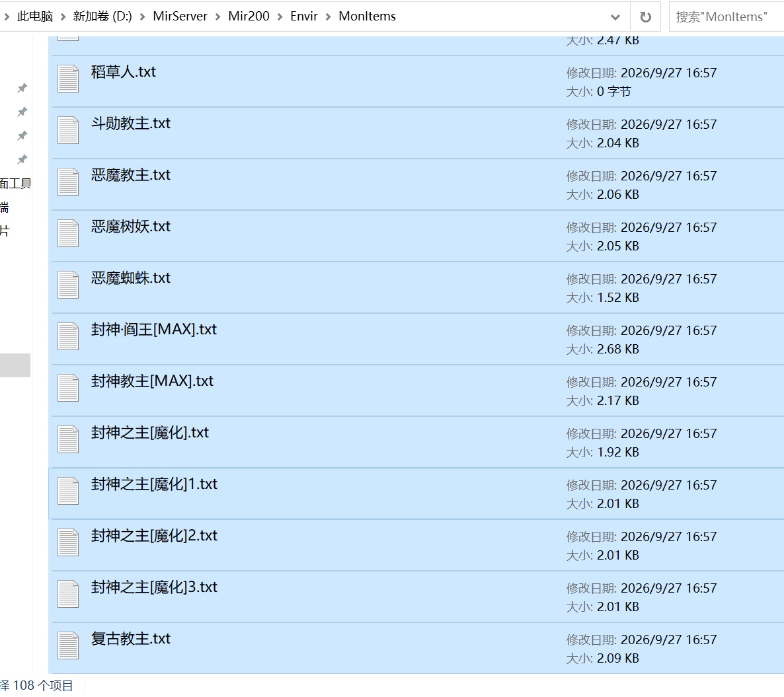Click the file icon of 恶魔树妖.txt
Screen dimensions: 784x697
coord(68,233)
